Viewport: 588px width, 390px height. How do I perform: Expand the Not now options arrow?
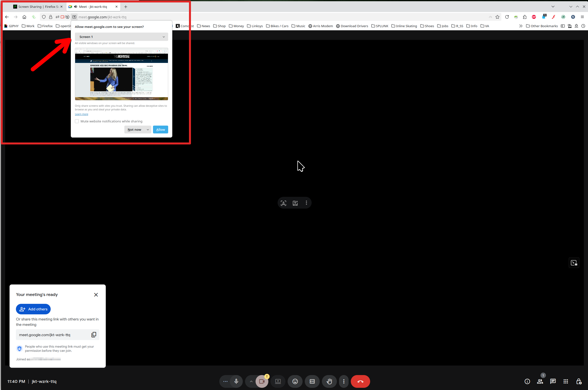click(x=148, y=130)
